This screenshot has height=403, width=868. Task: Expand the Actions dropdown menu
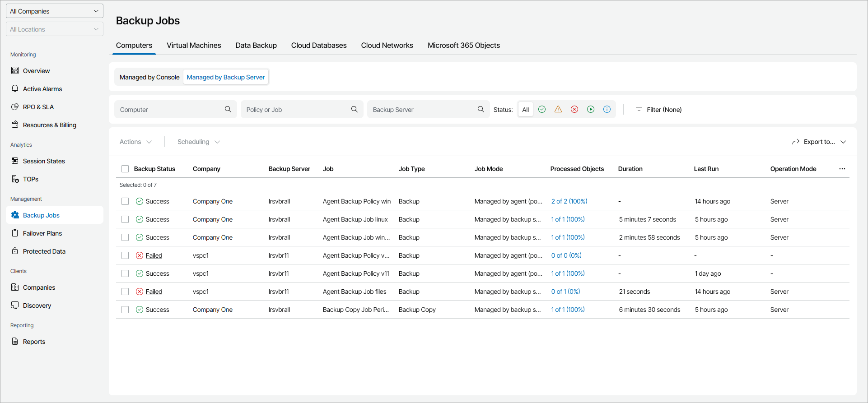coord(135,142)
